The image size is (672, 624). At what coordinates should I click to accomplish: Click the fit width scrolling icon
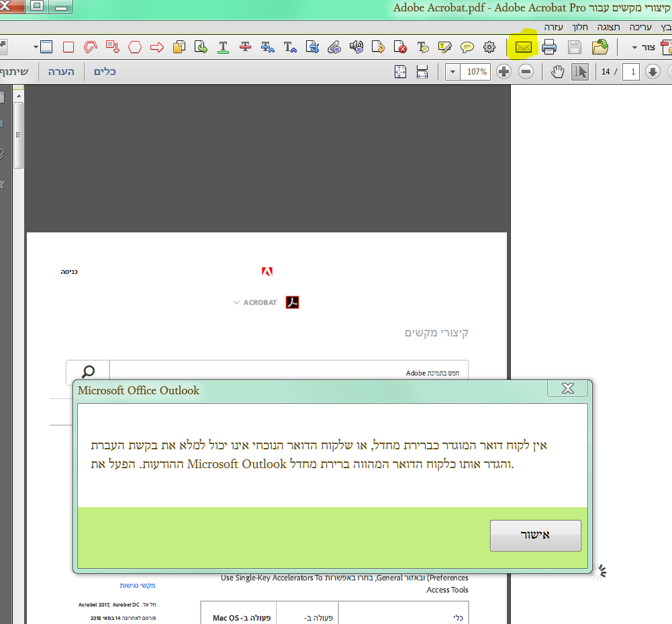[422, 72]
